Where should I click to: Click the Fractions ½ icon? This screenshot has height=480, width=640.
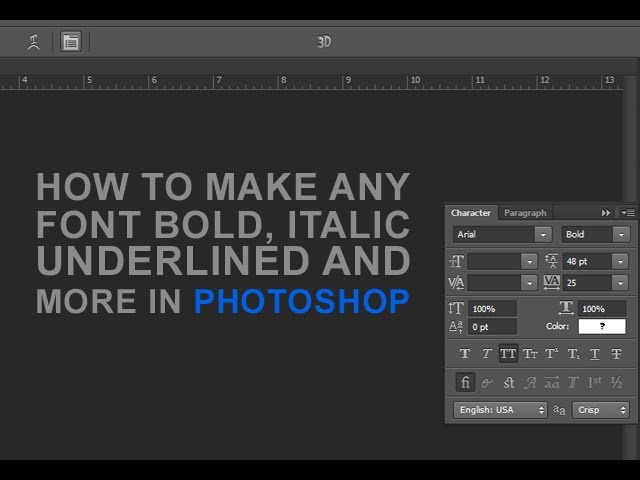pos(616,382)
